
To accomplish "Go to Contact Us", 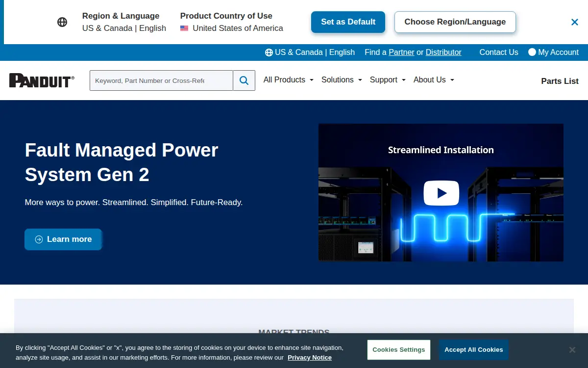I will click(x=499, y=53).
